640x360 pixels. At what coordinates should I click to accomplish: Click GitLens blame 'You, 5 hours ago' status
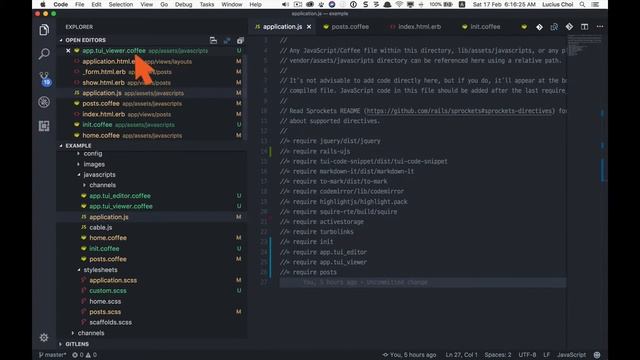click(x=409, y=355)
